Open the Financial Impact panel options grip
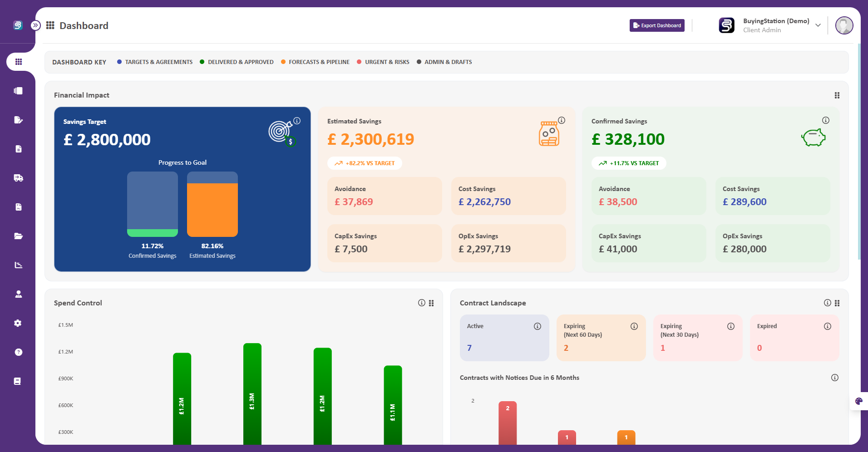The image size is (868, 452). 837,95
